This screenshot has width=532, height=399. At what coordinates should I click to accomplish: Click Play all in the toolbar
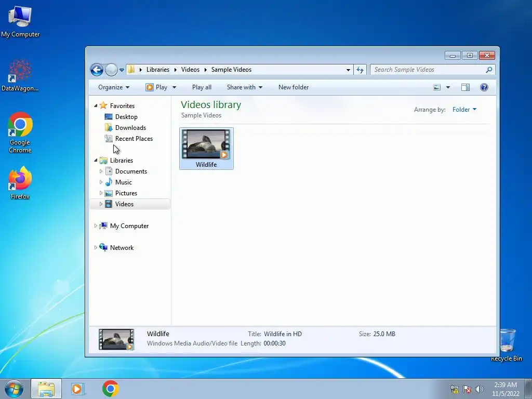[x=202, y=87]
